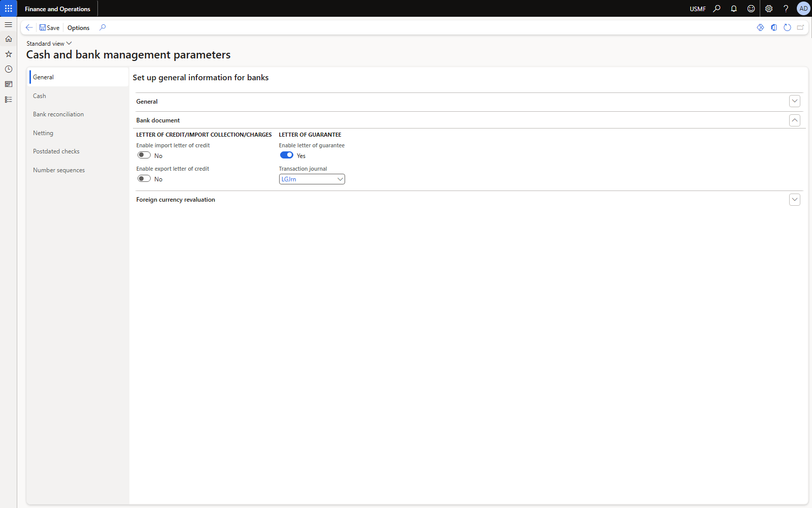
Task: Click the Save button
Action: [50, 27]
